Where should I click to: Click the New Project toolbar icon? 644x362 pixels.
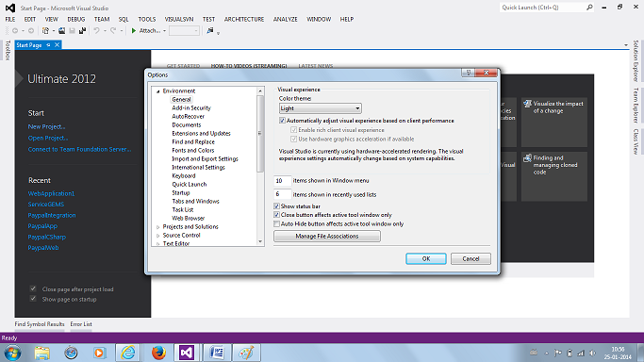point(45,31)
